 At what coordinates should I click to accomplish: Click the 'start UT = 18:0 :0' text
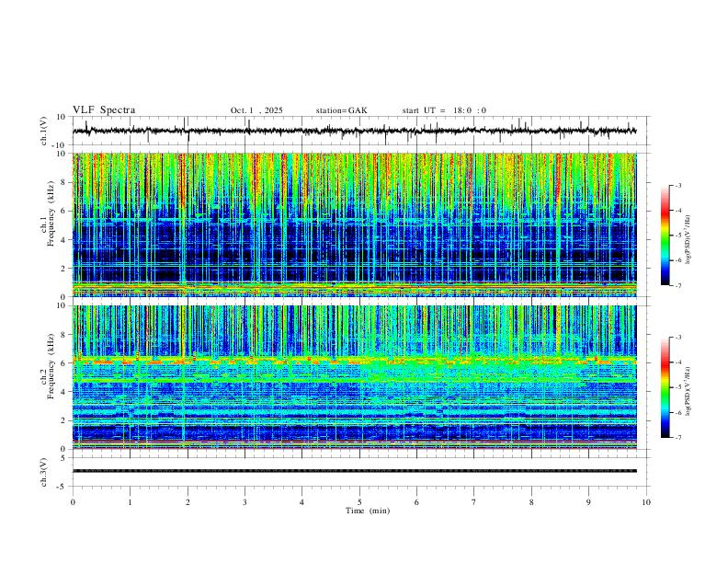tap(444, 110)
